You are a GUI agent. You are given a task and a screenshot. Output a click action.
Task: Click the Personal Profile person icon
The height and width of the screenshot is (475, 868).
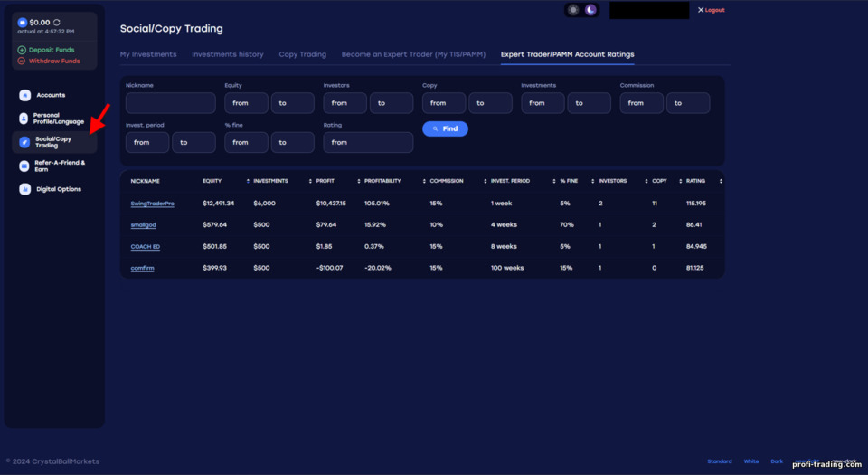tap(24, 119)
